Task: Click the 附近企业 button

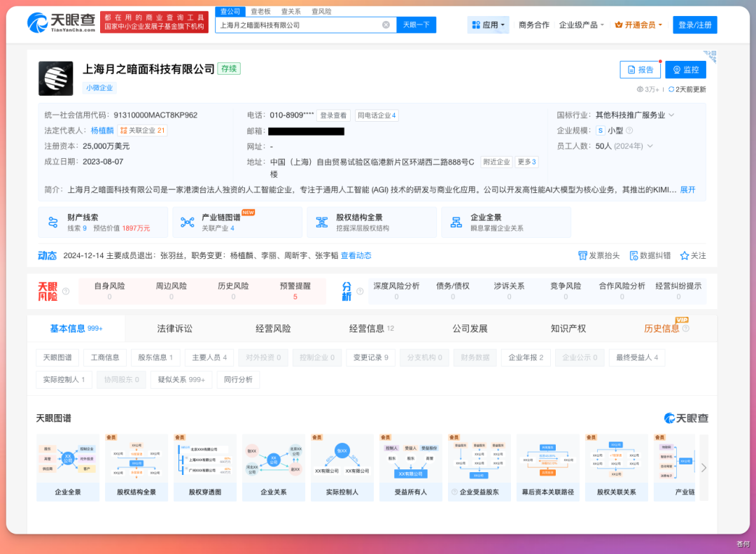Action: [496, 162]
